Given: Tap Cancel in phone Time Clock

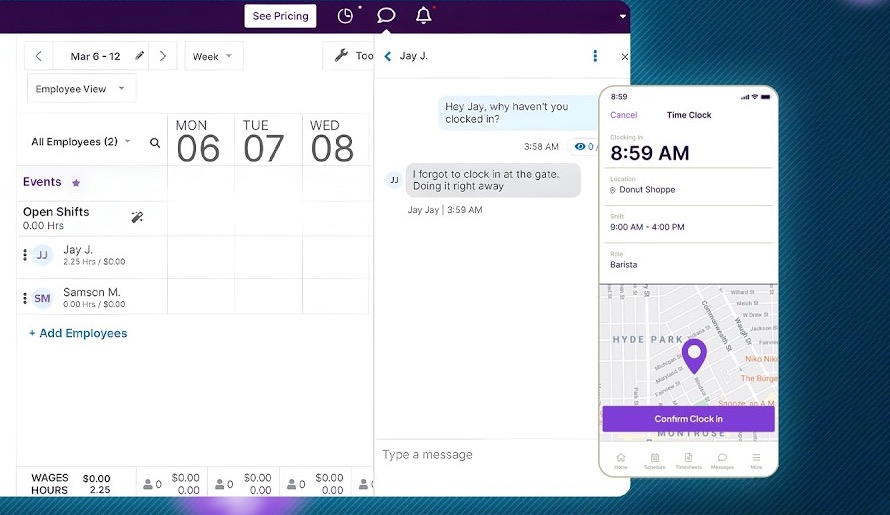Looking at the screenshot, I should coord(623,115).
